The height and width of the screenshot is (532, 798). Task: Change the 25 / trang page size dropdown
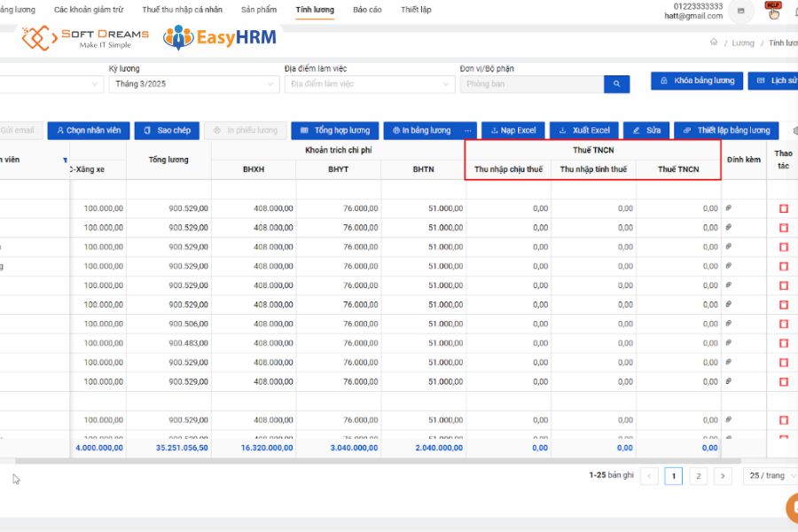(x=771, y=475)
